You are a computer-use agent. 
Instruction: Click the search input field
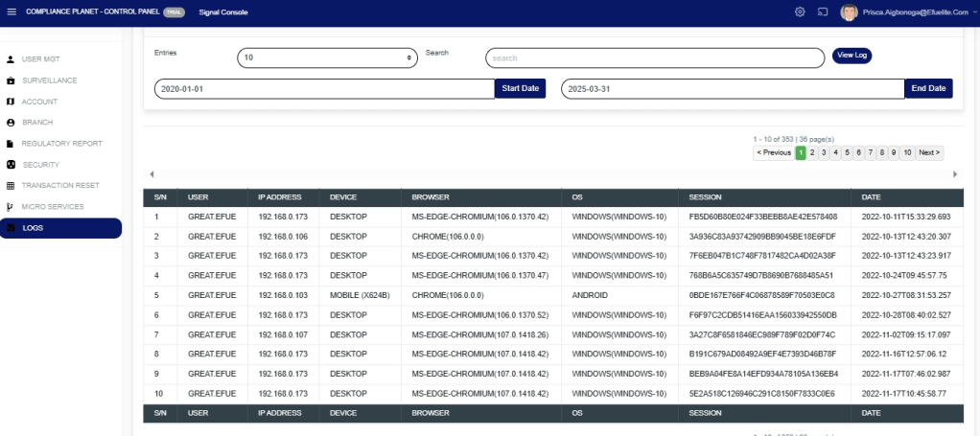coord(654,58)
